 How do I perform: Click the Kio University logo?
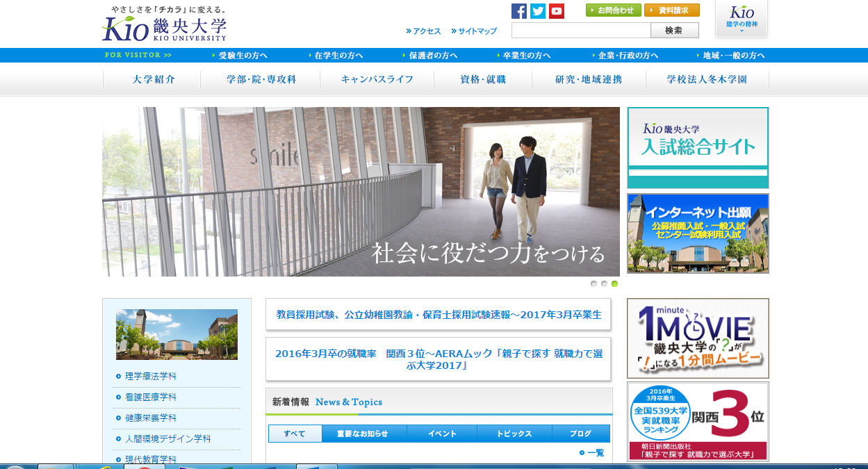pyautogui.click(x=164, y=24)
